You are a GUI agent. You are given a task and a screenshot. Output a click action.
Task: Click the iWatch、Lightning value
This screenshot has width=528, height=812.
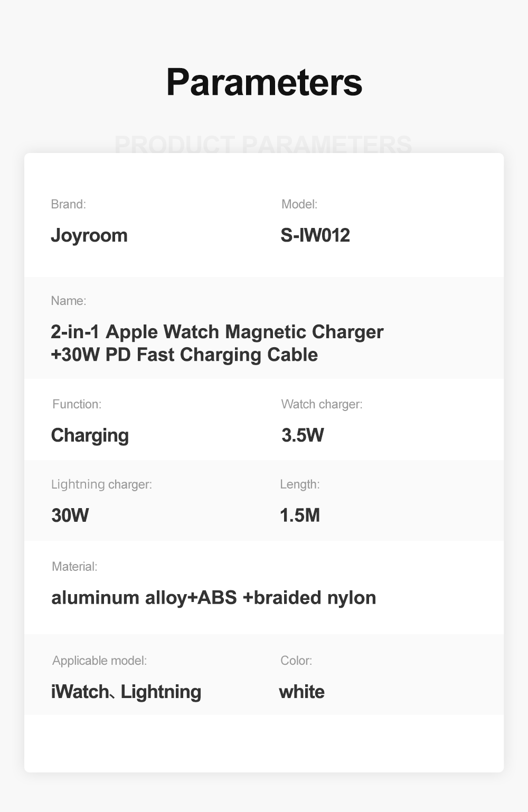tap(126, 692)
